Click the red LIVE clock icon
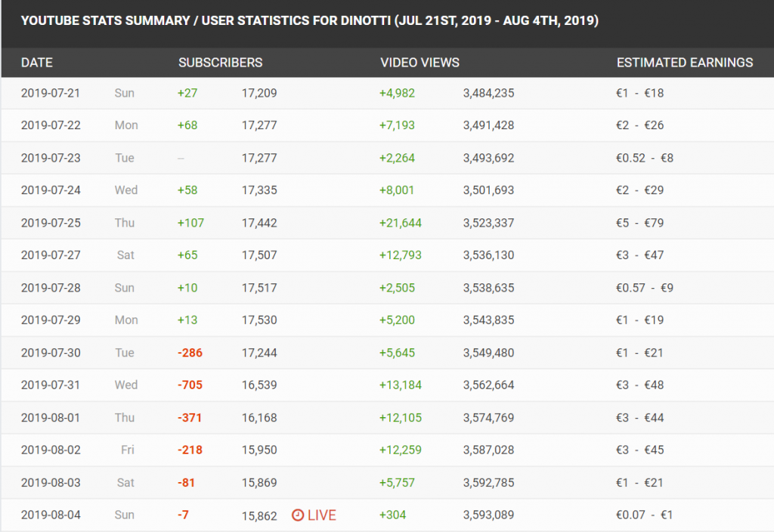This screenshot has height=532, width=774. click(298, 515)
